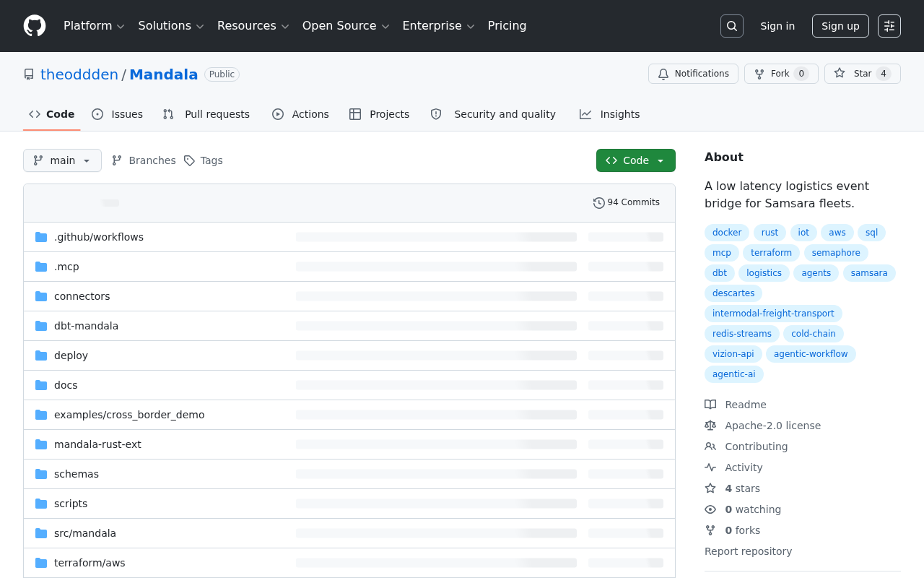View the 94 Commits history link
This screenshot has width=924, height=578.
point(627,202)
